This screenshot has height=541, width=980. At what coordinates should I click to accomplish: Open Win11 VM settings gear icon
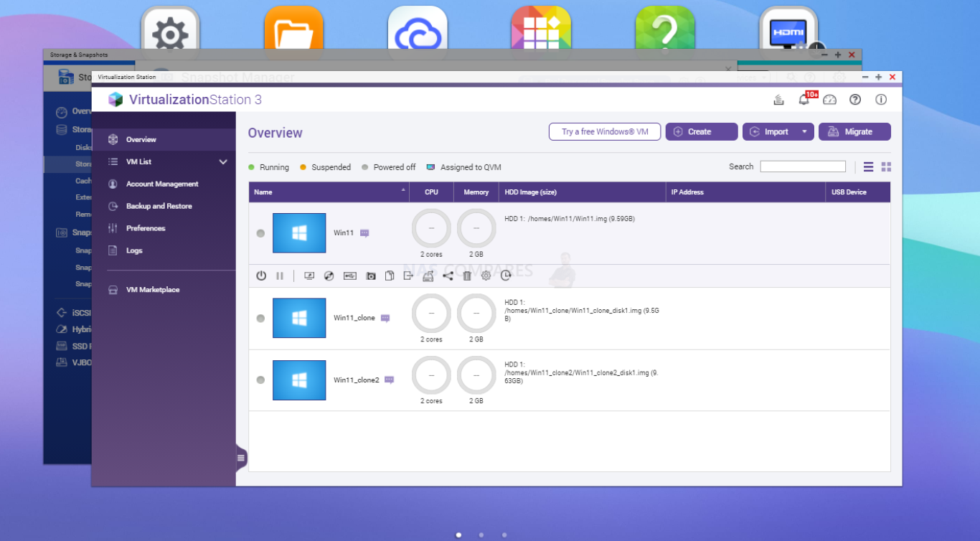(x=486, y=276)
